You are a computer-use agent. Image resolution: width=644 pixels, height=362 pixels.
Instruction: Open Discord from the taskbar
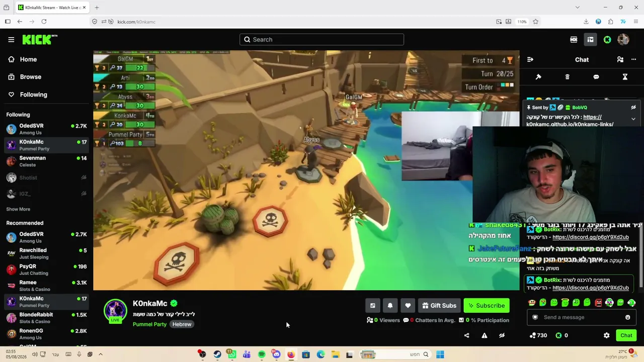coord(276,354)
